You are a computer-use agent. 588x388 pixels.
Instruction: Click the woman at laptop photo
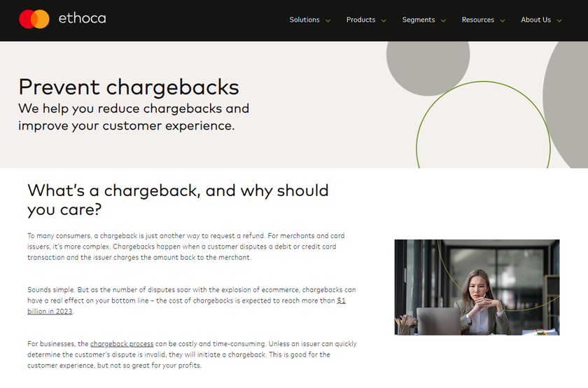pyautogui.click(x=477, y=287)
